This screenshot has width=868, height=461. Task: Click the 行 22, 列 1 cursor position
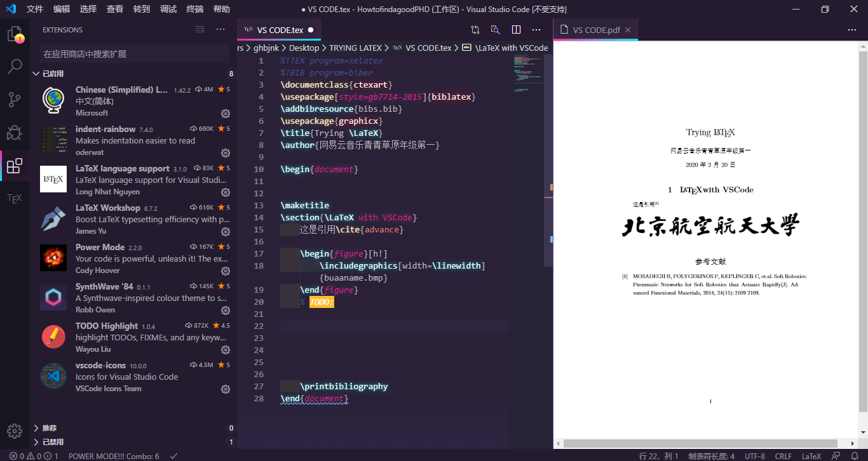pyautogui.click(x=658, y=456)
